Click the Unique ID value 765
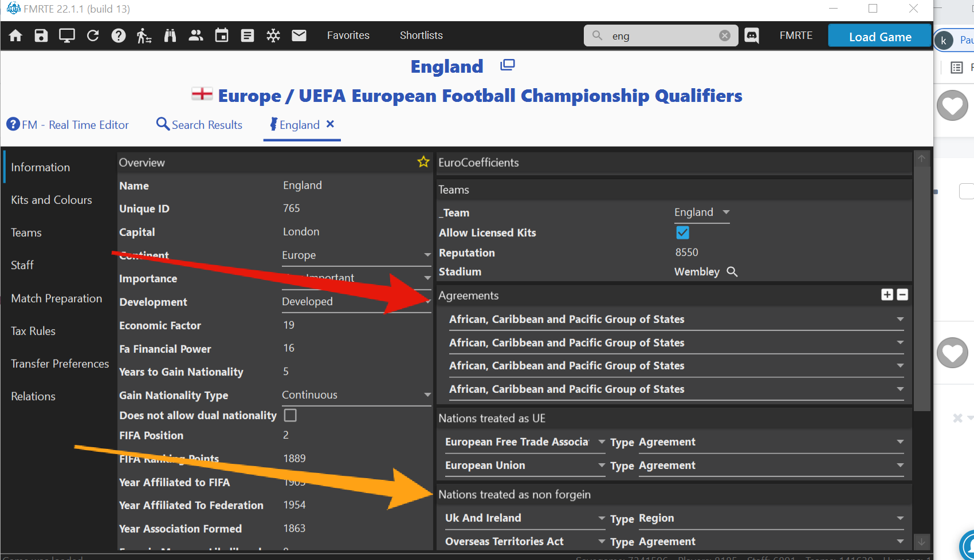The image size is (974, 560). [x=292, y=208]
